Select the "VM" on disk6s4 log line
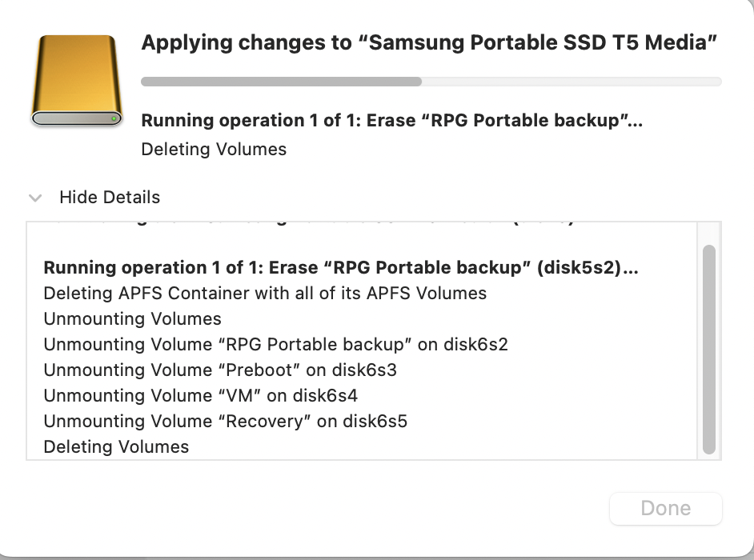The height and width of the screenshot is (560, 754). click(x=201, y=395)
